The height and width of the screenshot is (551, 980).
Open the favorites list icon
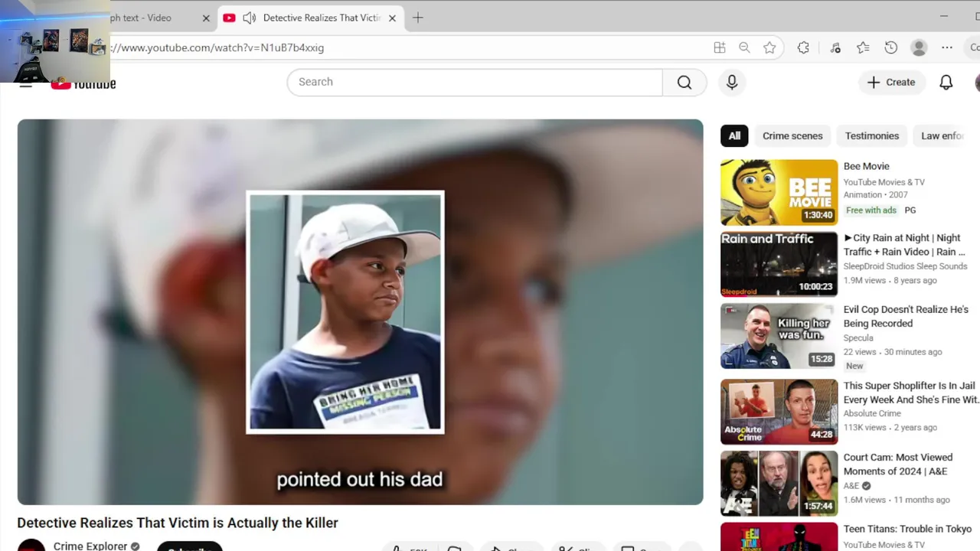pos(863,47)
